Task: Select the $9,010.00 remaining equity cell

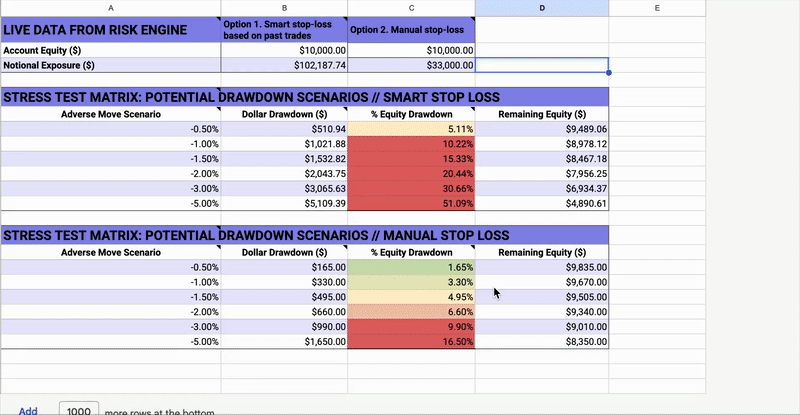Action: pyautogui.click(x=542, y=326)
